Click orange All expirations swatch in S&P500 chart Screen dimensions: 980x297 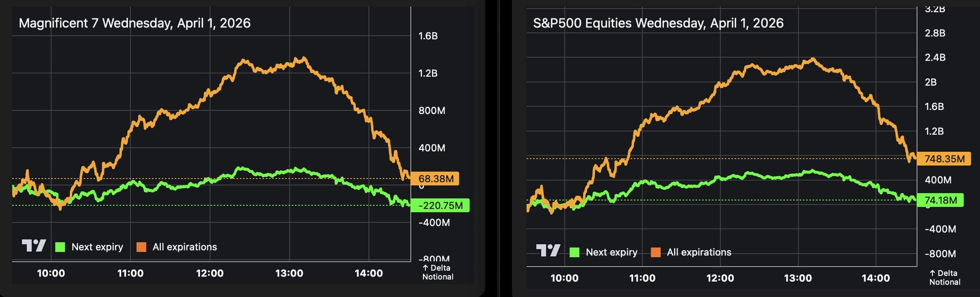tap(656, 252)
